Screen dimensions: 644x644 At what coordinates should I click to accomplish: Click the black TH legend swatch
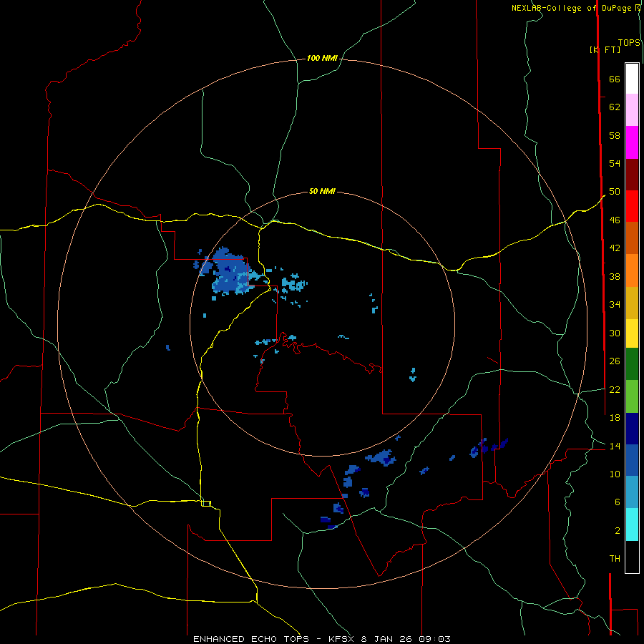coord(632,557)
